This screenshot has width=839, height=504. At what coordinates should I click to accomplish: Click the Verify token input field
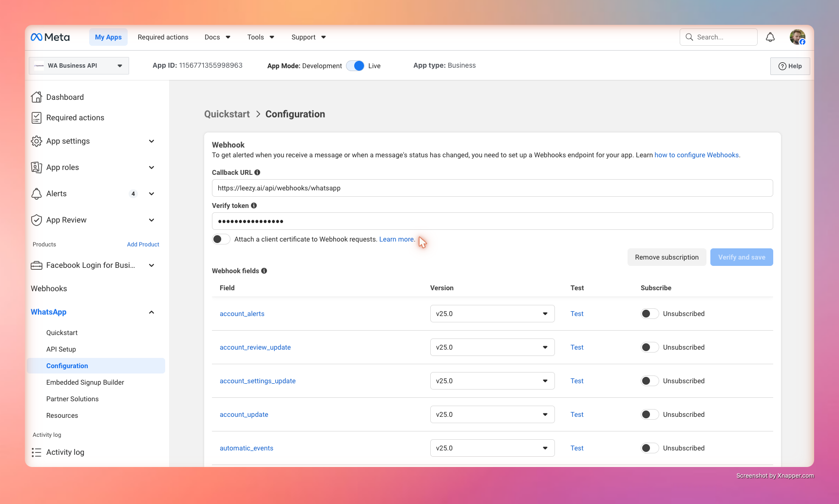coord(492,221)
